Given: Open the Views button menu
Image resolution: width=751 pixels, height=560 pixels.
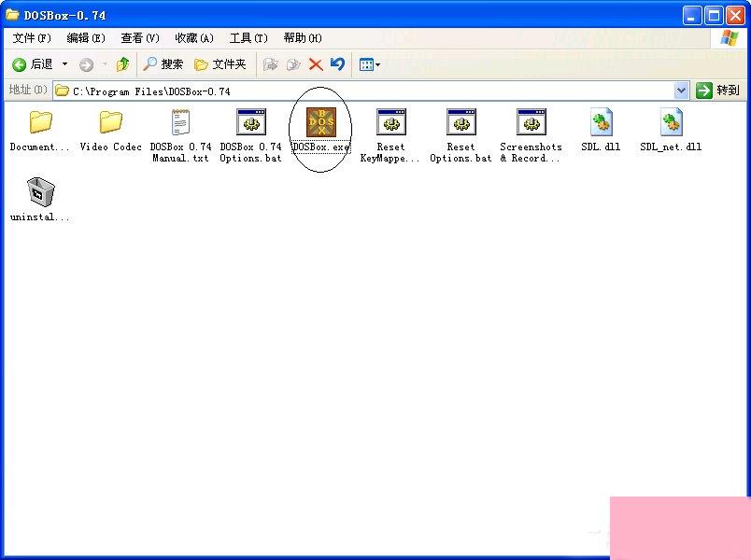Looking at the screenshot, I should point(369,64).
